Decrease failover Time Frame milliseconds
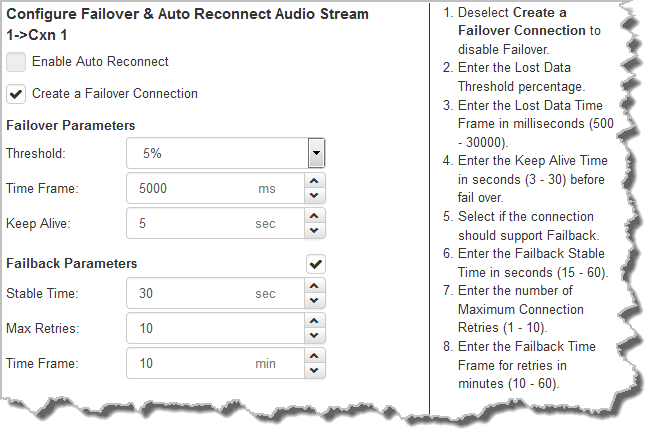The image size is (662, 441). click(x=316, y=195)
